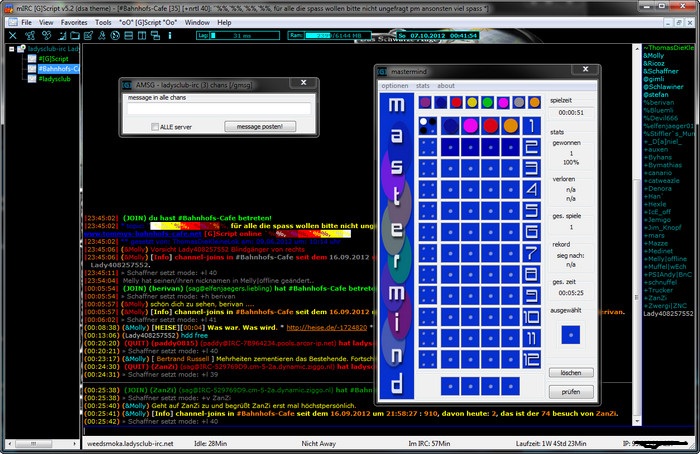Close the AMSG dialog

coord(304,83)
